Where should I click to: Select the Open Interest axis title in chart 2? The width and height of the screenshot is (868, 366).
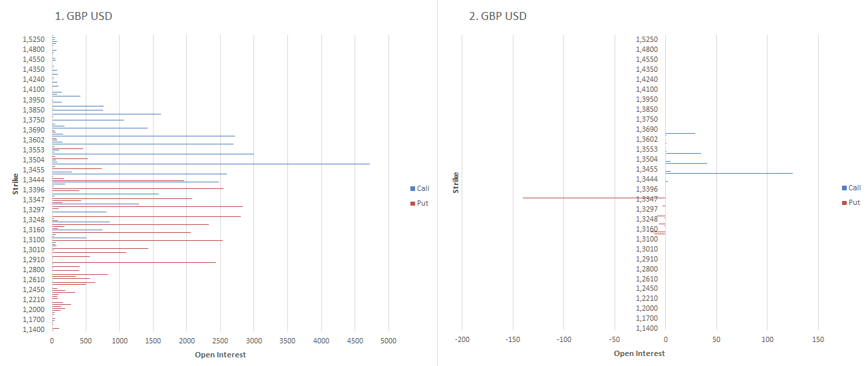[639, 353]
